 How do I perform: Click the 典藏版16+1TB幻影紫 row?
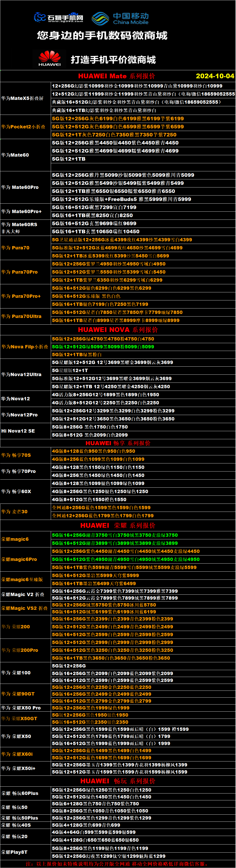click(x=143, y=111)
